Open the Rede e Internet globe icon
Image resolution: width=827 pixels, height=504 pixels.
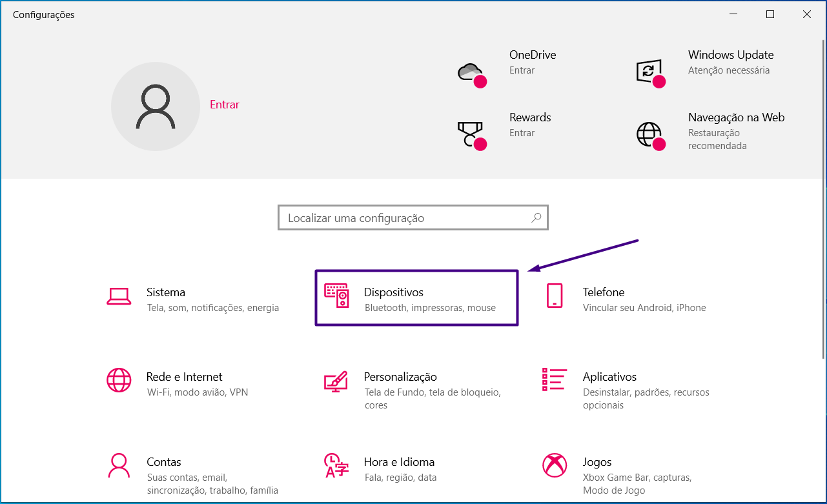pyautogui.click(x=119, y=380)
